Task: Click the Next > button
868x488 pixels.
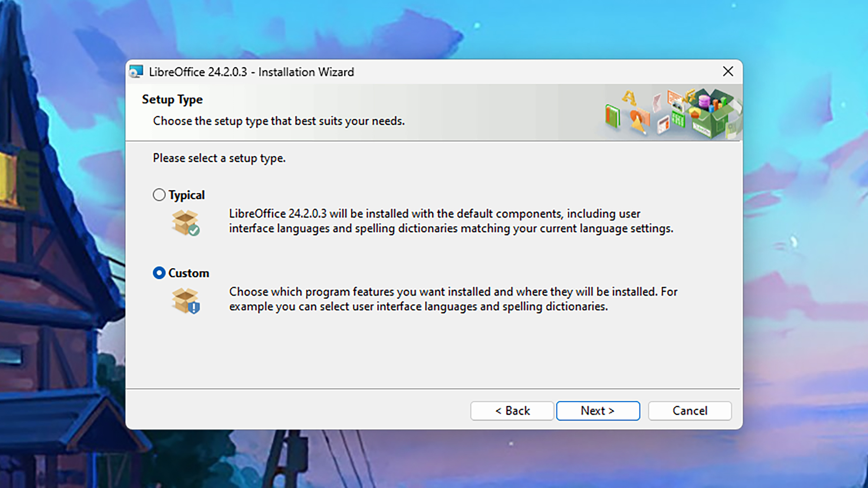Action: click(x=598, y=411)
